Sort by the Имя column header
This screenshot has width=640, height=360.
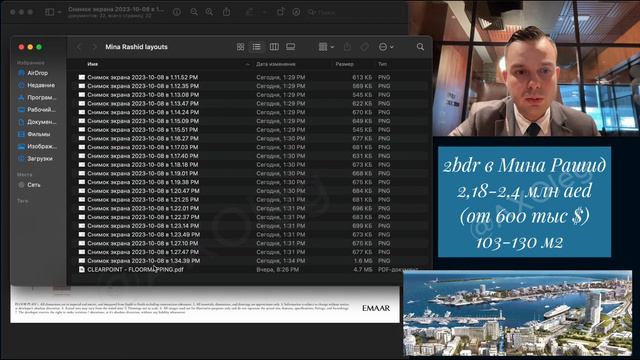[x=93, y=64]
